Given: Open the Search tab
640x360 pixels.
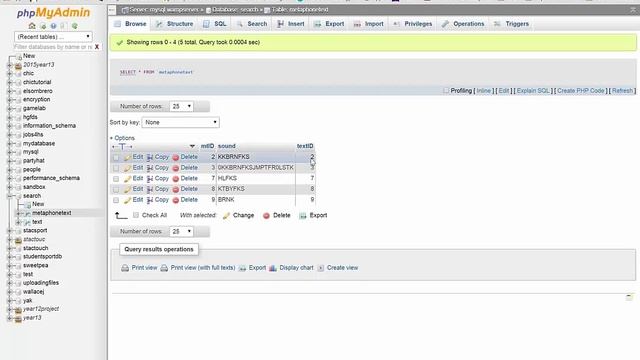Looking at the screenshot, I should (x=252, y=24).
